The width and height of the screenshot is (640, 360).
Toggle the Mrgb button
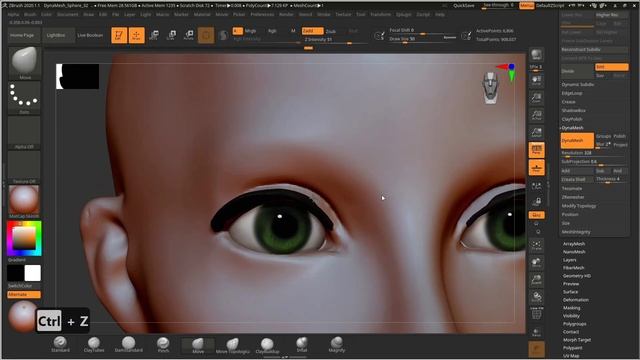[x=251, y=31]
